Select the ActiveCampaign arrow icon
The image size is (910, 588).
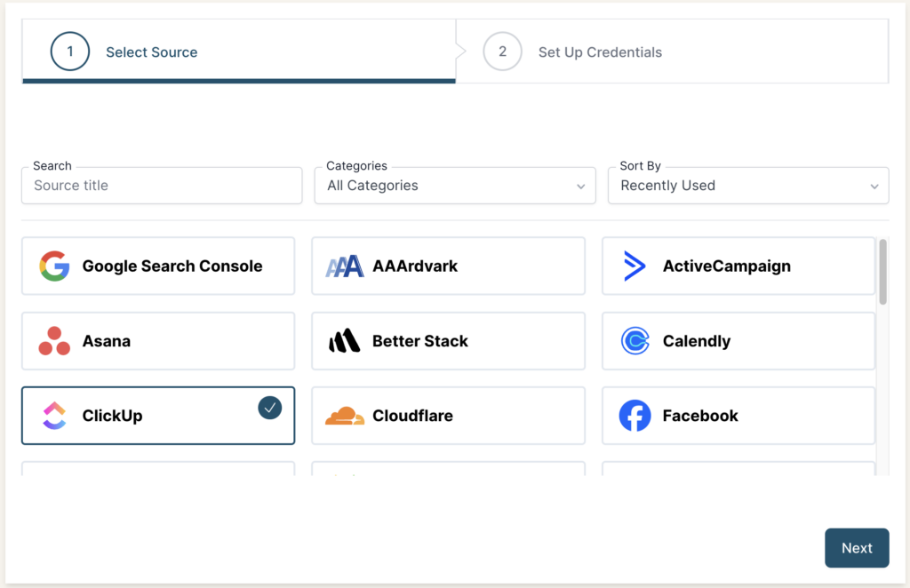[x=634, y=266]
